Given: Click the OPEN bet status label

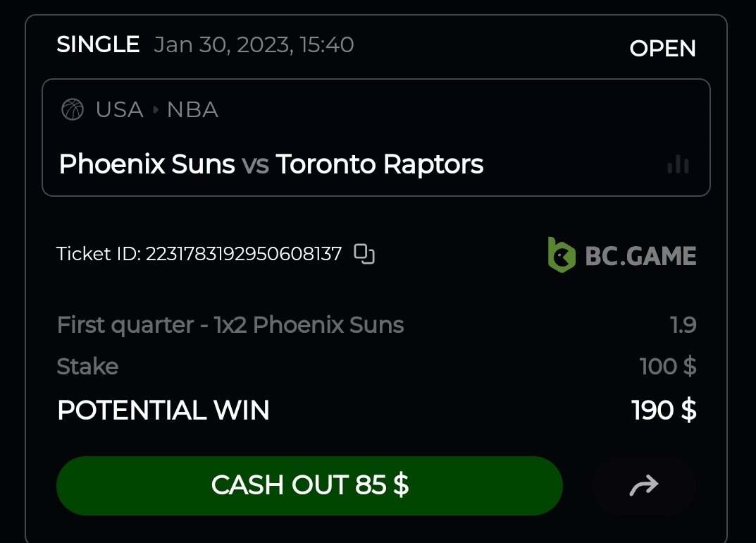Looking at the screenshot, I should (662, 48).
